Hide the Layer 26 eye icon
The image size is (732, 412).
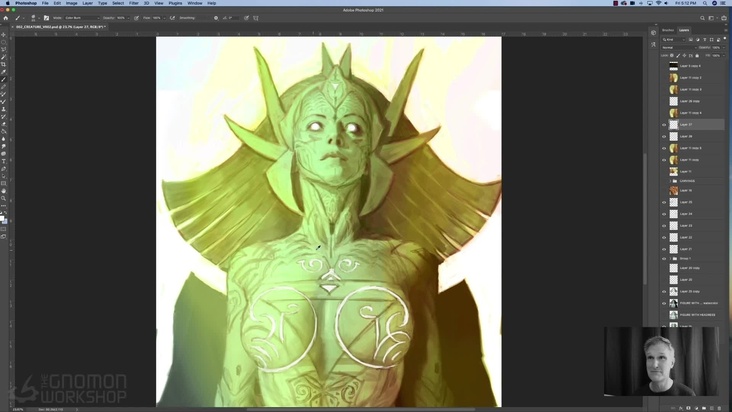click(664, 136)
